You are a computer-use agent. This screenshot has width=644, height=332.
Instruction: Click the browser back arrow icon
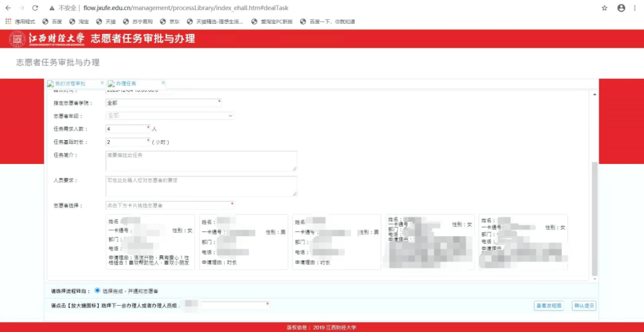8,8
